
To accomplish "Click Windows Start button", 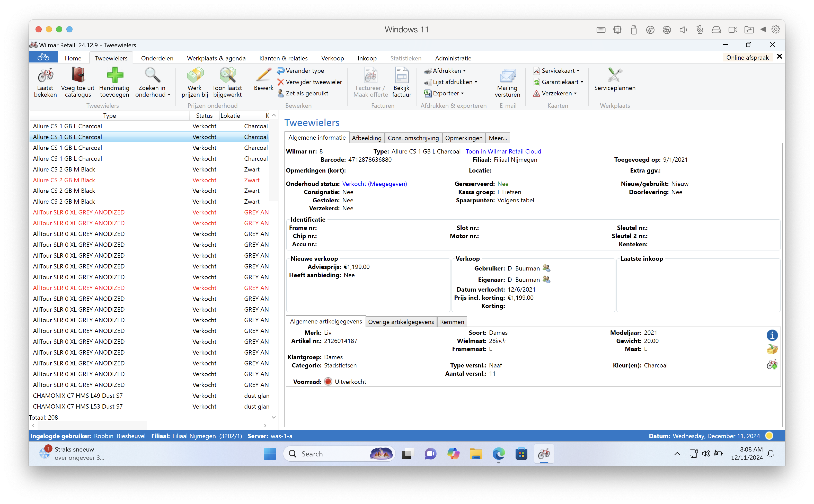I will [x=269, y=454].
